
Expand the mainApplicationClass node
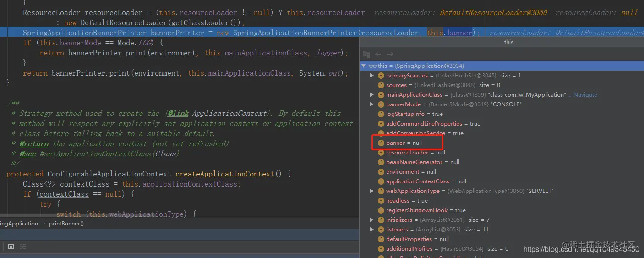[x=372, y=95]
